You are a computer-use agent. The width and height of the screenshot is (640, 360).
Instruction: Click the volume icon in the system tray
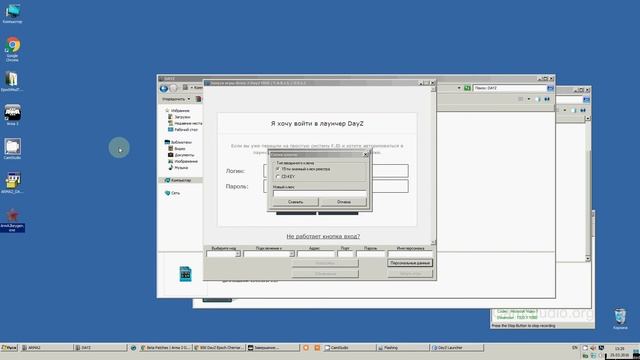coord(593,348)
